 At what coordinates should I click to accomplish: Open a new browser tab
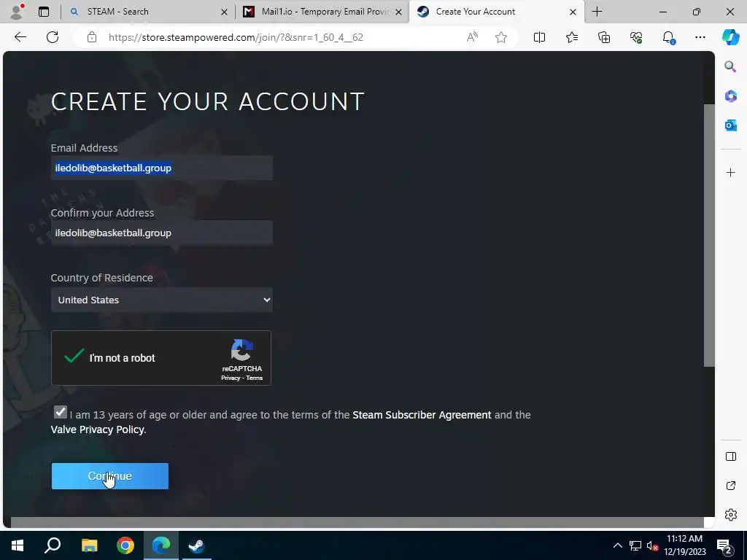tap(597, 12)
